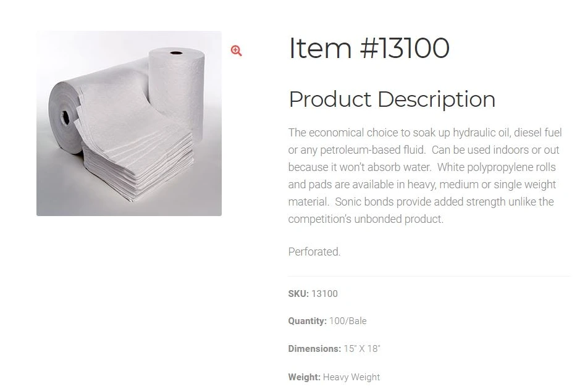Screen dimensions: 580x392
Task: Click the SKU value 13100
Action: pos(325,294)
